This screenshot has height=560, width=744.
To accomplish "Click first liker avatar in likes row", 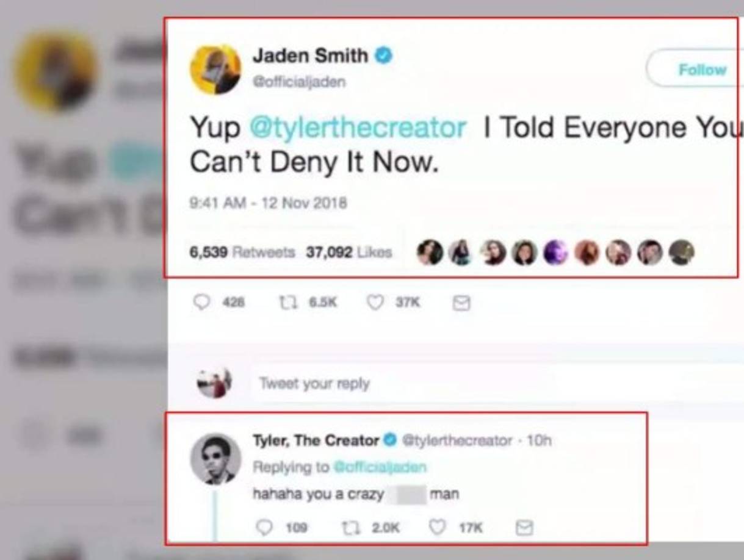I will coord(430,253).
